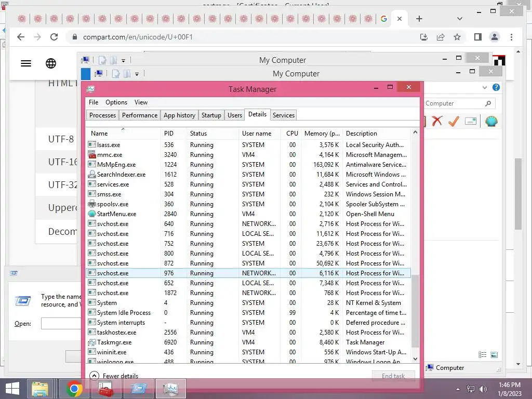Select the smss.exe row
Image resolution: width=532 pixels, height=399 pixels.
tap(248, 194)
